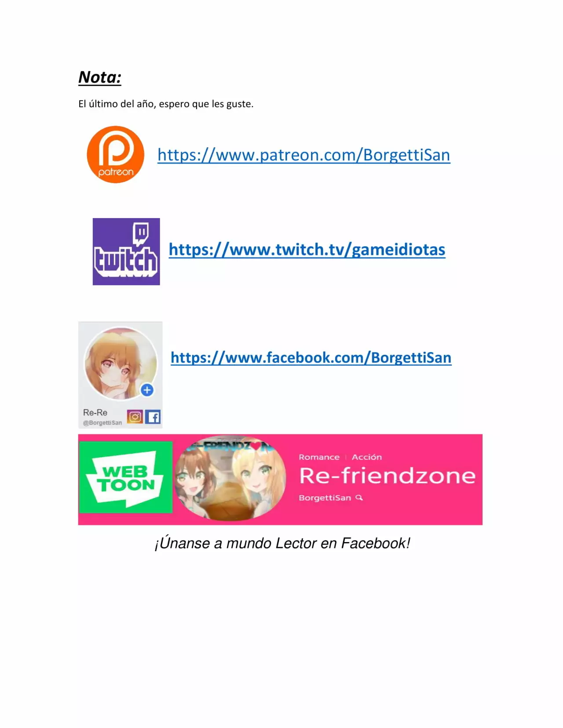Click the orange Patreon logo
This screenshot has height=728, width=563.
point(115,155)
